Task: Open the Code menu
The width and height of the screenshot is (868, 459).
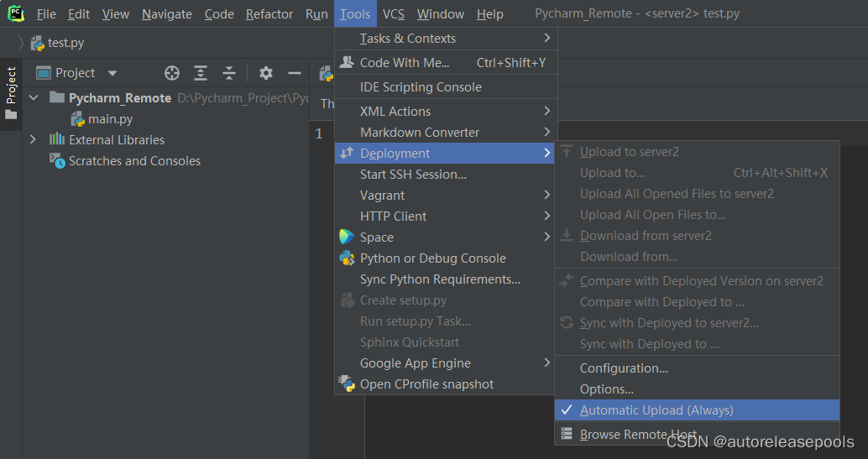Action: pyautogui.click(x=219, y=13)
